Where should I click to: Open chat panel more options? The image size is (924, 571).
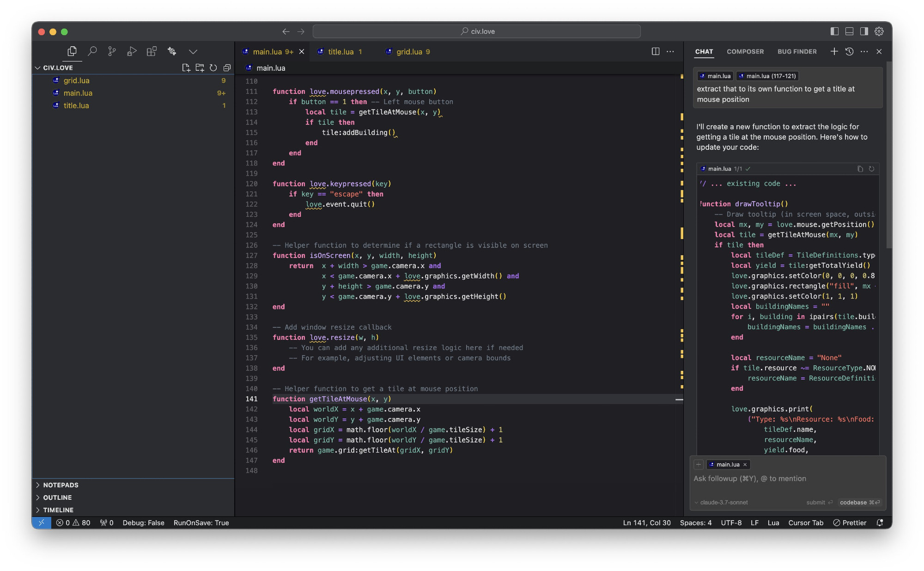(x=864, y=51)
